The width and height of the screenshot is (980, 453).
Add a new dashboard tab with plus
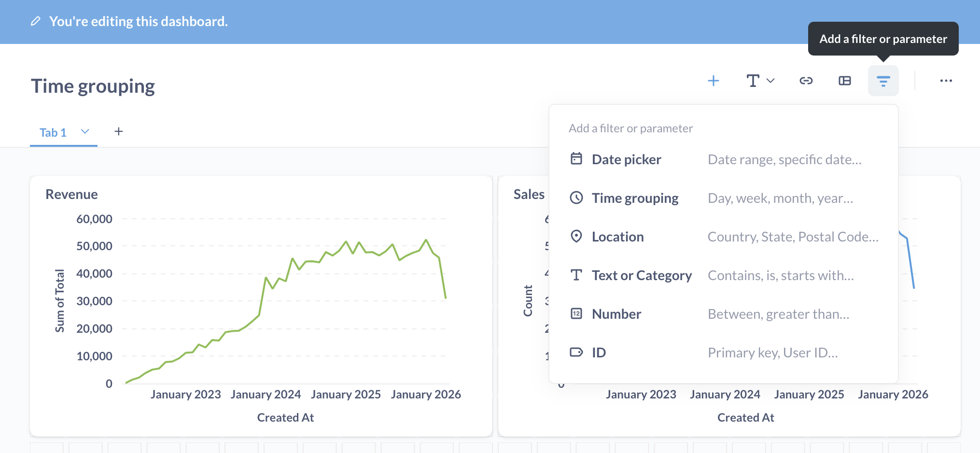[118, 131]
